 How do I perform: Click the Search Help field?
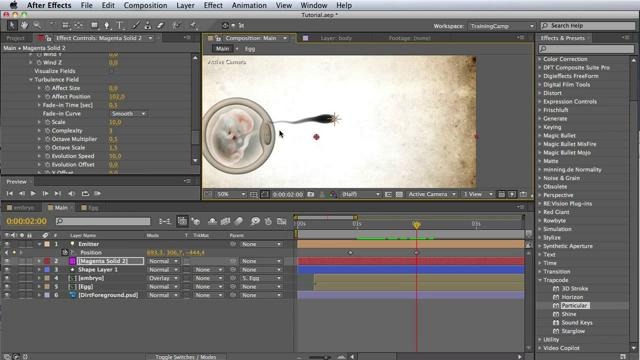[588, 26]
